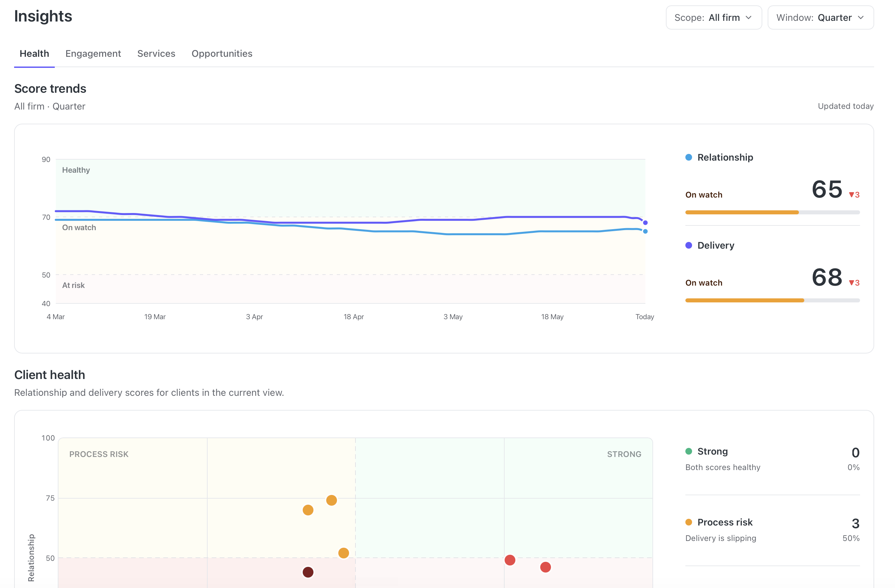The width and height of the screenshot is (895, 588).
Task: Click the 'Both scores healthy' description
Action: coord(723,467)
